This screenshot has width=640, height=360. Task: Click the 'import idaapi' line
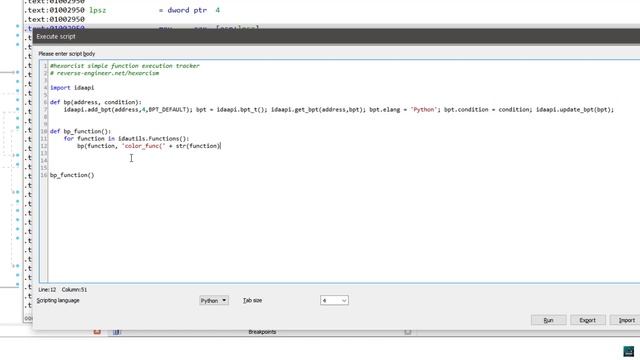72,88
